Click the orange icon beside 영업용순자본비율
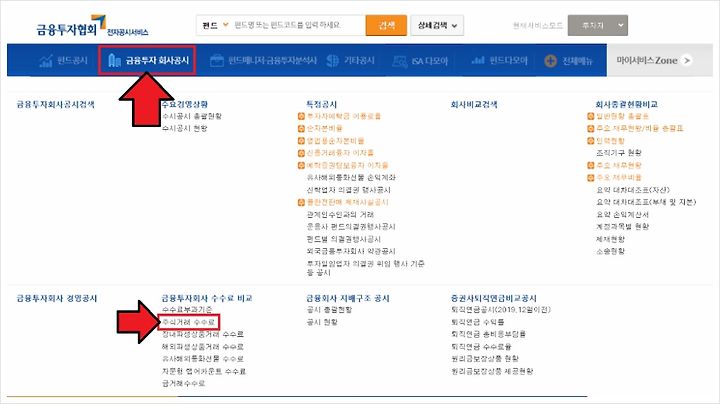 click(301, 141)
